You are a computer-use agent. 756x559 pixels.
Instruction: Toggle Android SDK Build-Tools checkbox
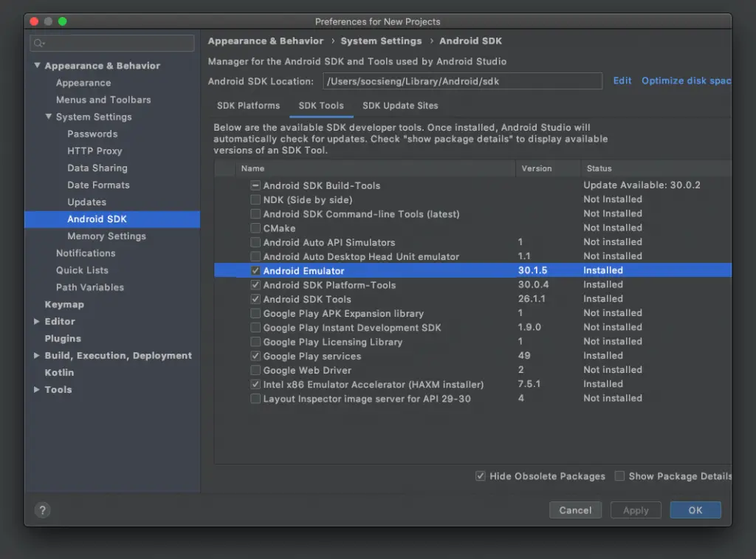[255, 185]
